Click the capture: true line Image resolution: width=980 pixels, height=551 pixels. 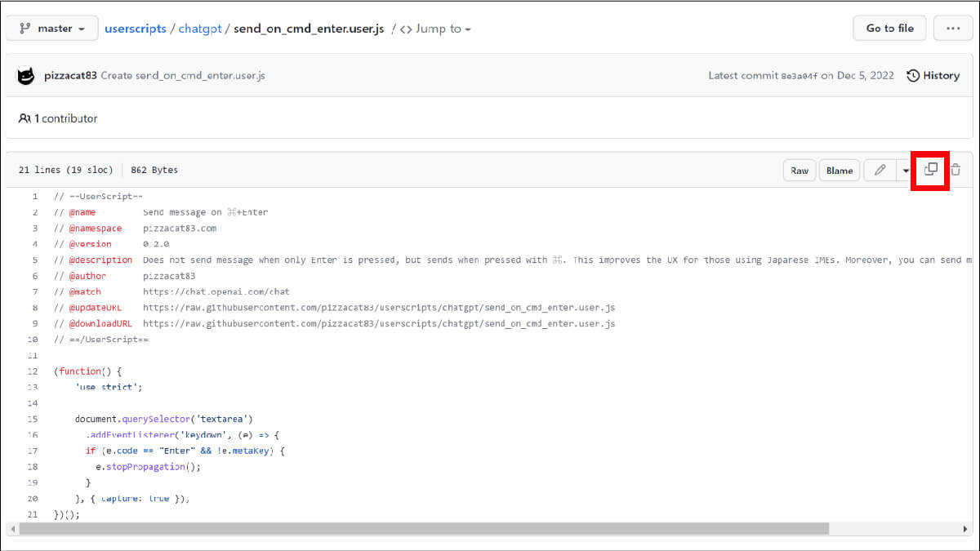click(x=132, y=498)
